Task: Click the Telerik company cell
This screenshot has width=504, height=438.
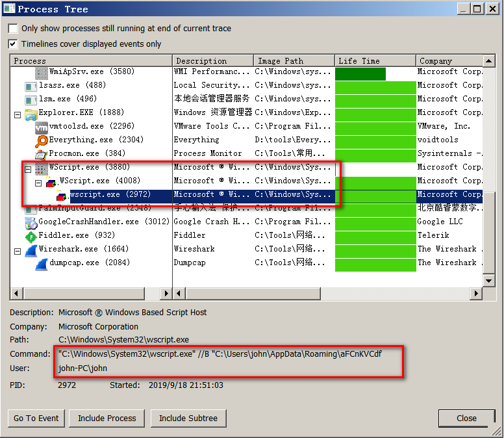Action: pyautogui.click(x=433, y=235)
